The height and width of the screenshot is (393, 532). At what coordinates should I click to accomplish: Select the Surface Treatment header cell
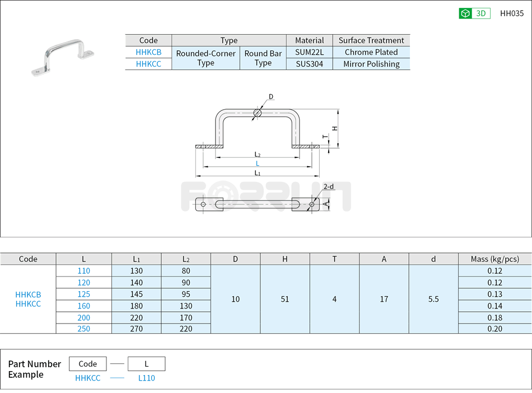tap(371, 40)
